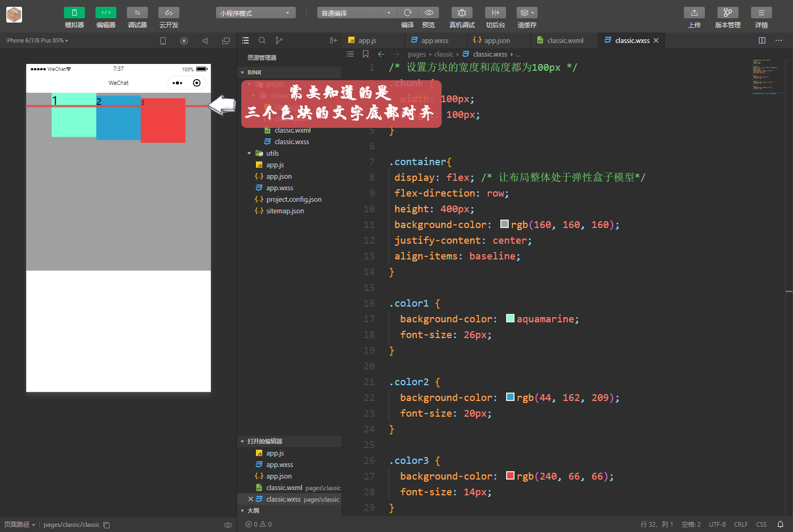Screen dimensions: 793x532
Task: Close the classic.wxss editor tab
Action: point(656,40)
